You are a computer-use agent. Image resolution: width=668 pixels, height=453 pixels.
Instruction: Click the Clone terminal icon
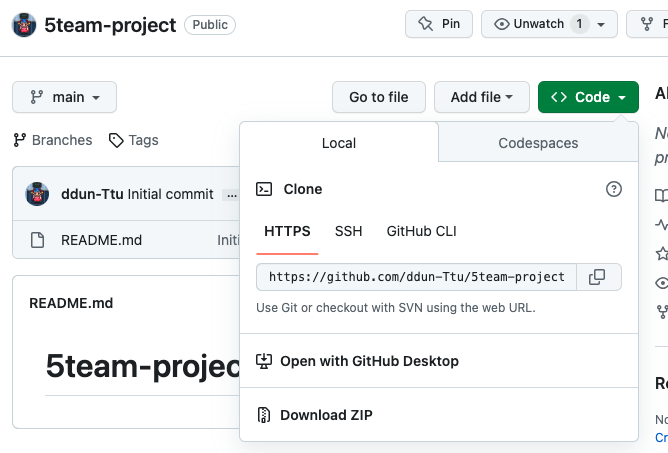[x=264, y=189]
